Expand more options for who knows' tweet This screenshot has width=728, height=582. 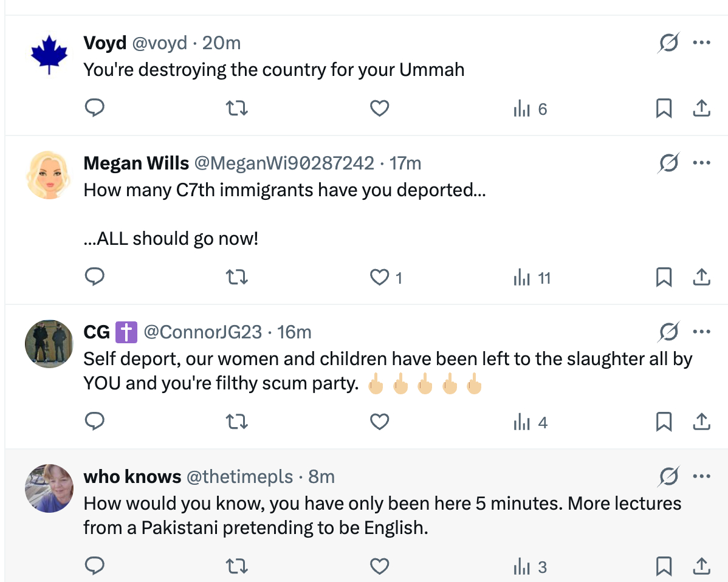click(x=701, y=476)
